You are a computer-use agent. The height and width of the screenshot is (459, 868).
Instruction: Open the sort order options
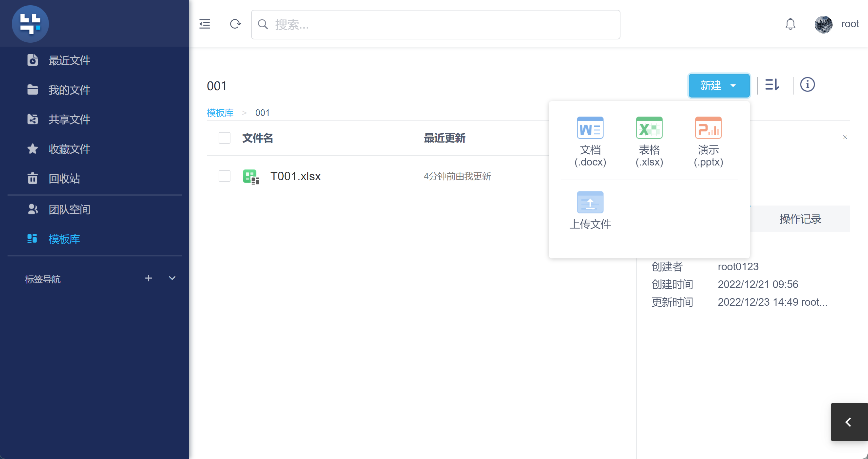[x=771, y=85]
